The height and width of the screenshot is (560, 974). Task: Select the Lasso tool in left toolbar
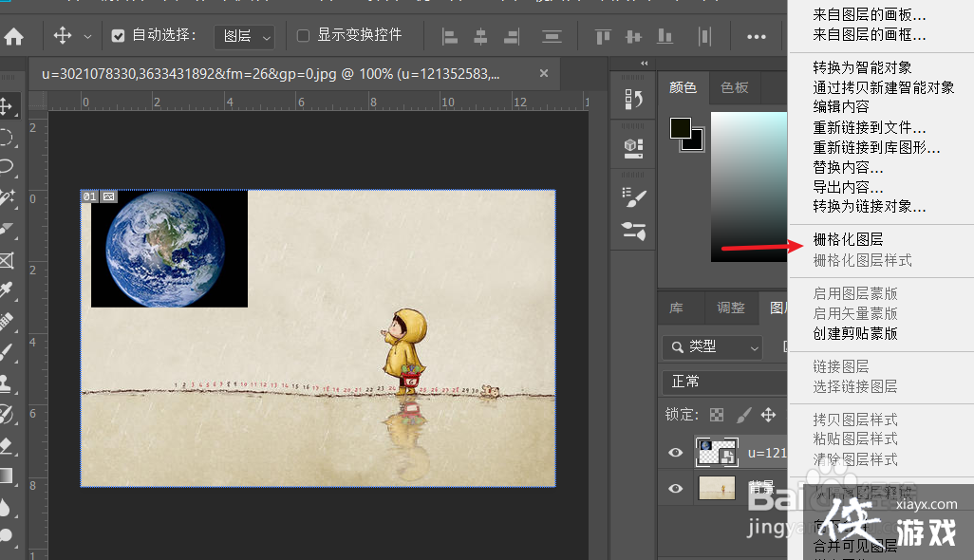click(7, 166)
